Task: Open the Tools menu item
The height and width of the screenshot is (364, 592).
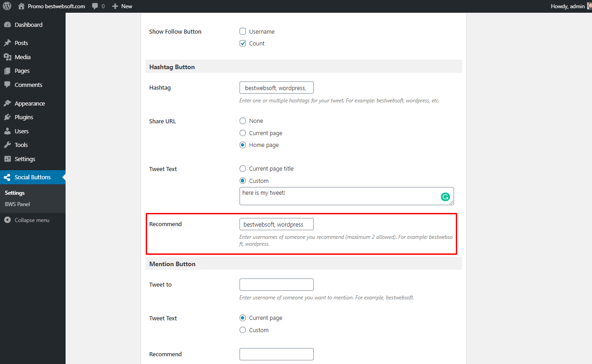Action: (33, 145)
